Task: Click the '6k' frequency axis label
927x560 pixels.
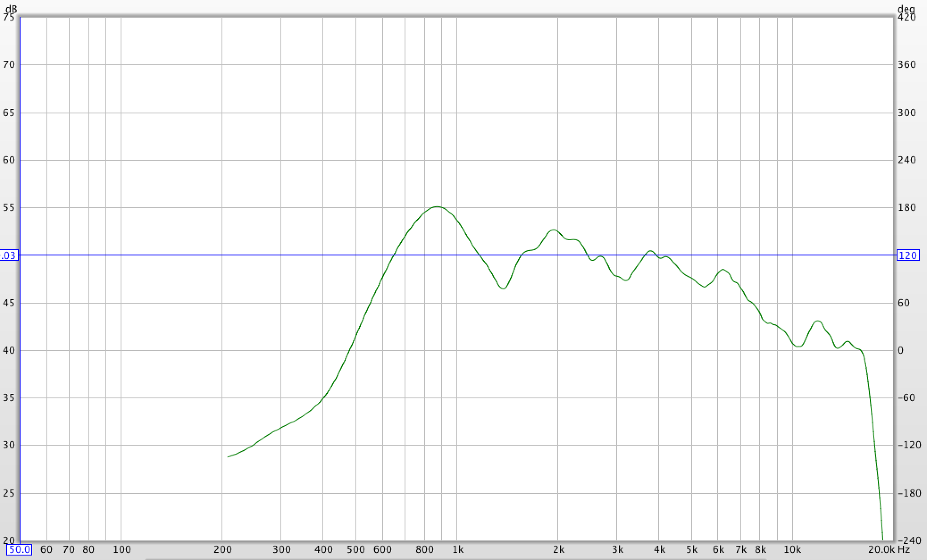Action: 718,549
